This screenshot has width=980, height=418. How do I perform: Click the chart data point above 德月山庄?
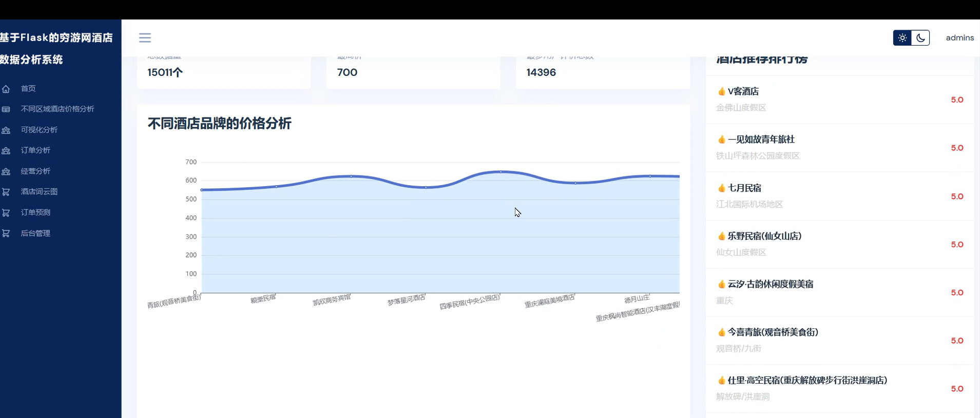click(x=650, y=176)
